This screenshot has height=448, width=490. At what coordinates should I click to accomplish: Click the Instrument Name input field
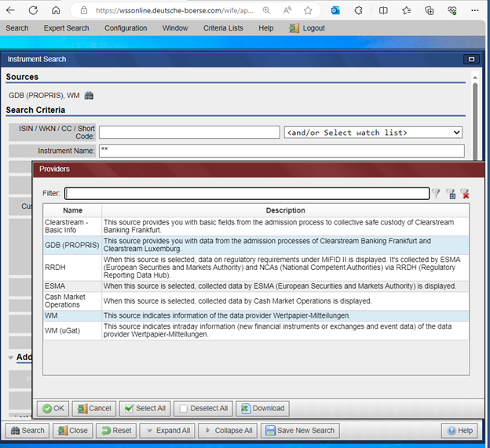tap(282, 151)
